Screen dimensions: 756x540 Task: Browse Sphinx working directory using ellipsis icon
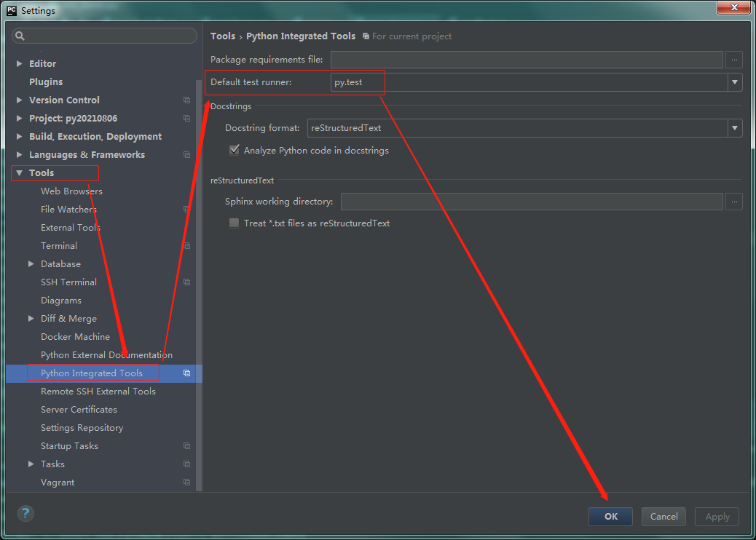click(734, 202)
